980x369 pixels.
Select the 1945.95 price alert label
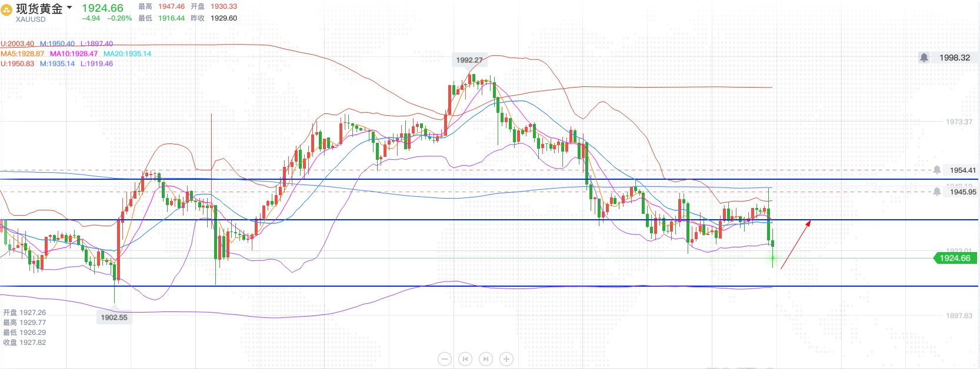pos(962,192)
